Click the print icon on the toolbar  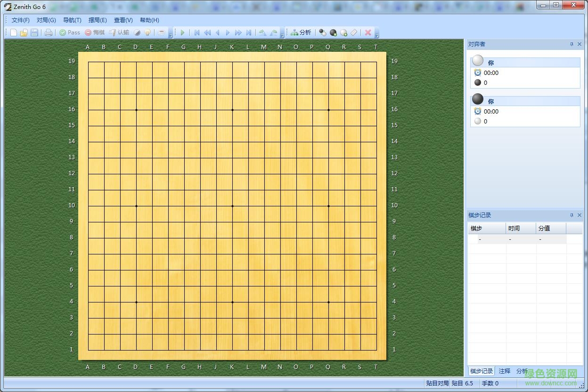point(48,33)
